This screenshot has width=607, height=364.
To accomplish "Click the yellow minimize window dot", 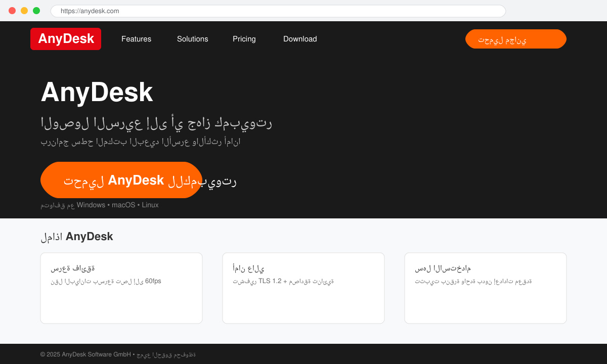I will click(24, 11).
